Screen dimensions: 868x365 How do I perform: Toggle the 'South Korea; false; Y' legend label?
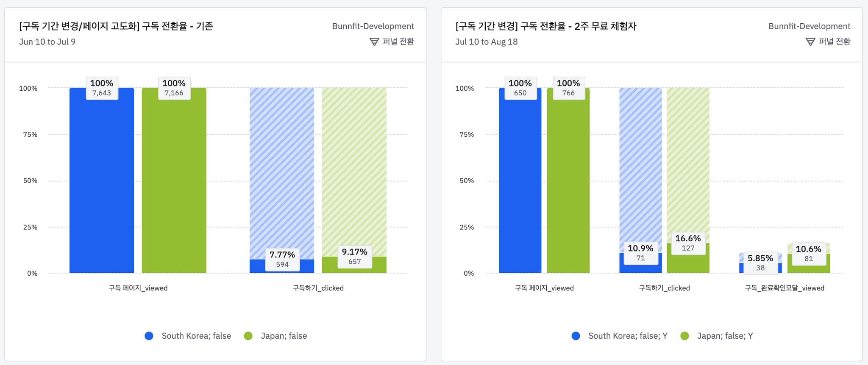(627, 336)
